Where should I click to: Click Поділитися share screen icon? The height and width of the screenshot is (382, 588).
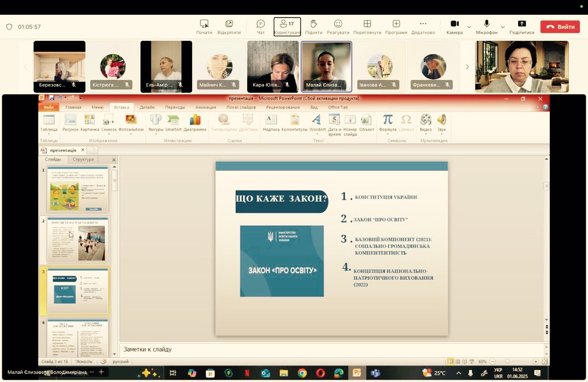(521, 27)
